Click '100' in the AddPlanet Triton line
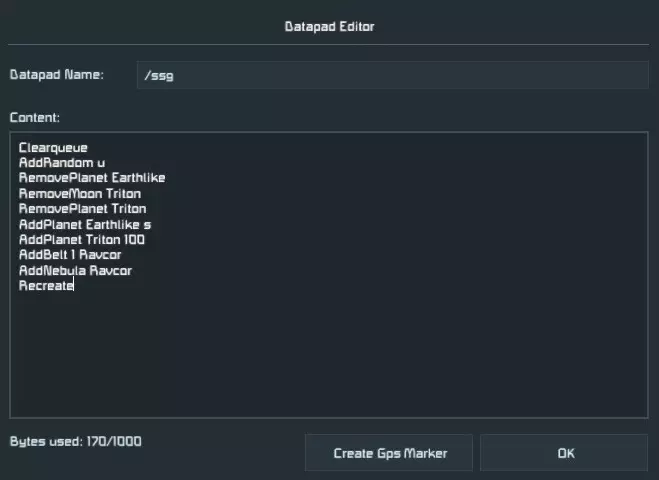This screenshot has height=480, width=659. click(135, 240)
